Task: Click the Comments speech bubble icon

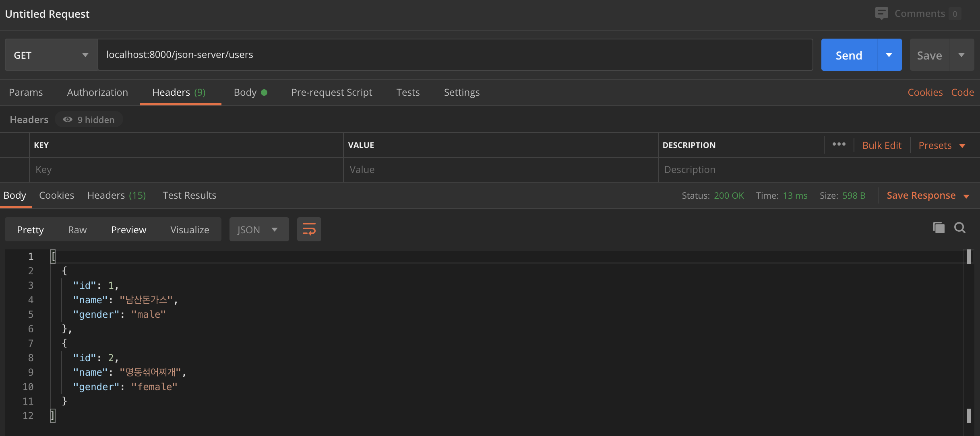Action: coord(881,13)
